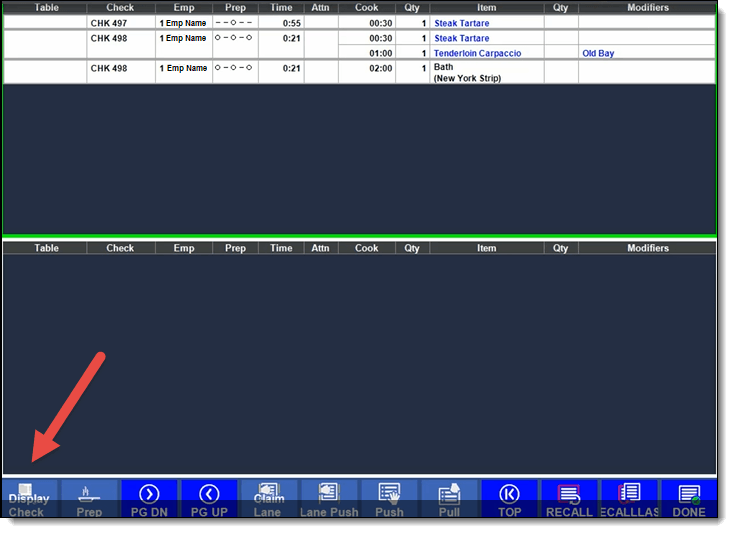
Task: Click the Display Check toolbar button
Action: pyautogui.click(x=30, y=499)
